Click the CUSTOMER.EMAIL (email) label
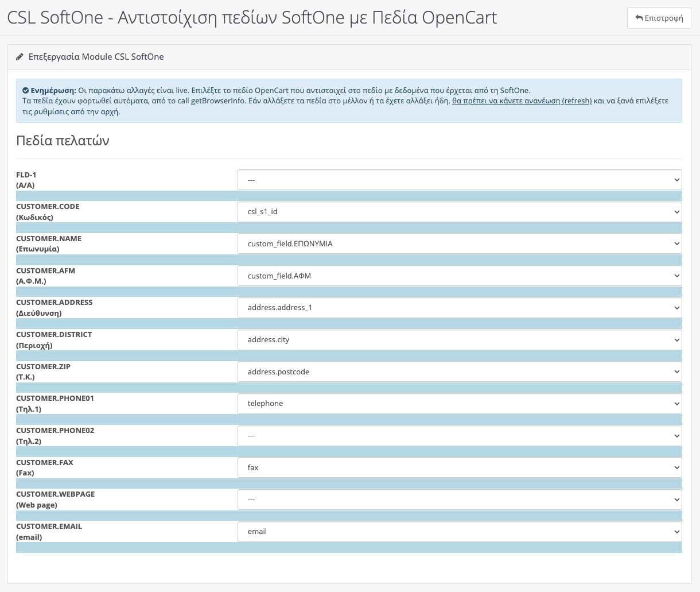The image size is (700, 592). pos(49,532)
